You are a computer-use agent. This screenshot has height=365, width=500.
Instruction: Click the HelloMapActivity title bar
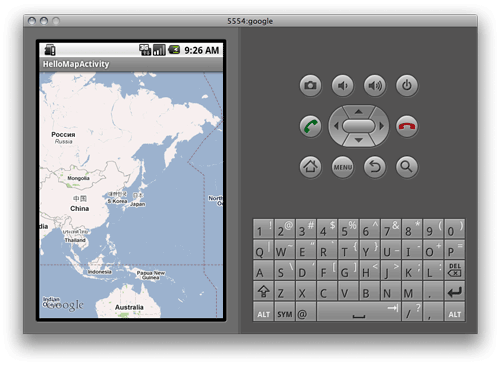click(131, 64)
